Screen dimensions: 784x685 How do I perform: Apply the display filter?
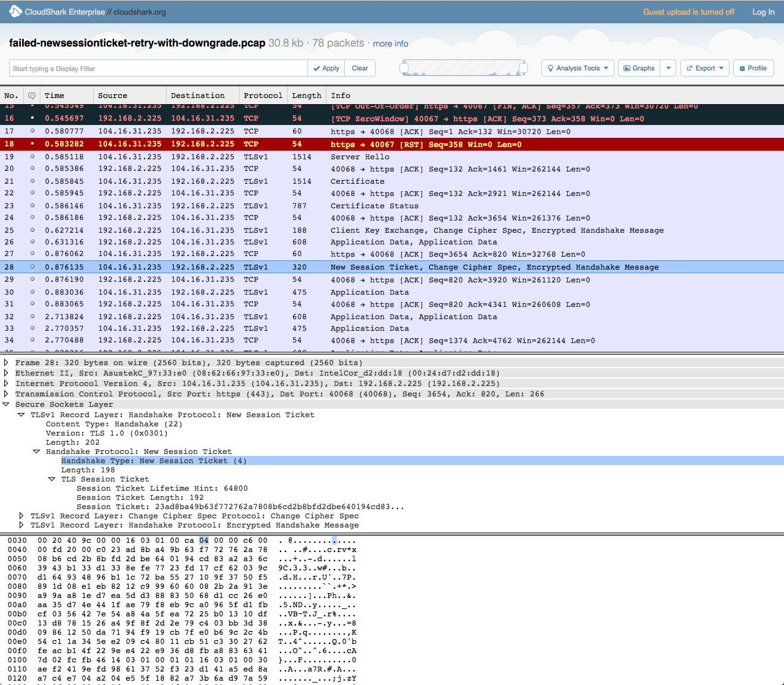326,68
